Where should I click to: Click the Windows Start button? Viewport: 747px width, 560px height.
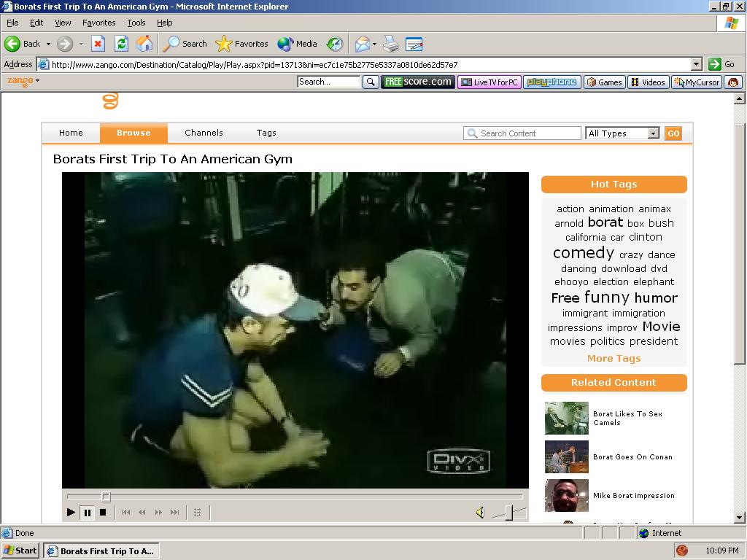click(x=20, y=551)
